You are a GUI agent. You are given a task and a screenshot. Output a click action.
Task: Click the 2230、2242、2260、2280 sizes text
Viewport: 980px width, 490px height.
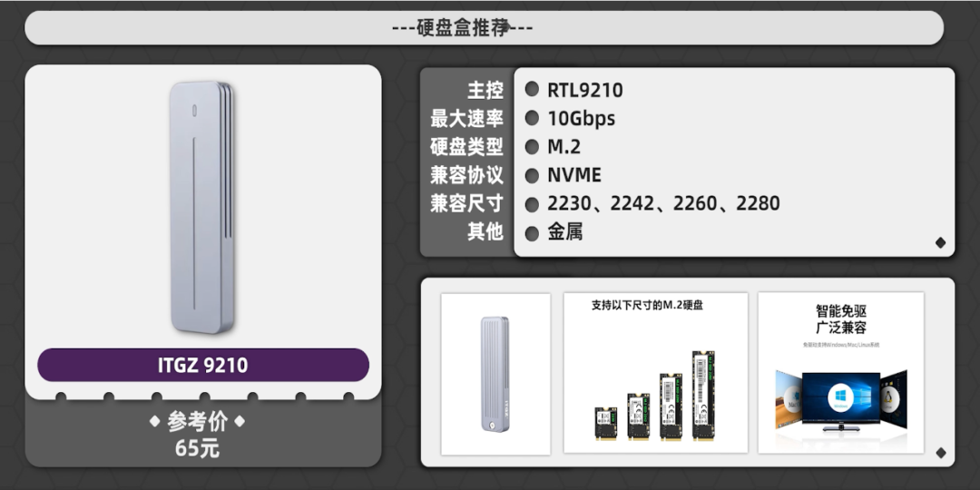pyautogui.click(x=663, y=204)
